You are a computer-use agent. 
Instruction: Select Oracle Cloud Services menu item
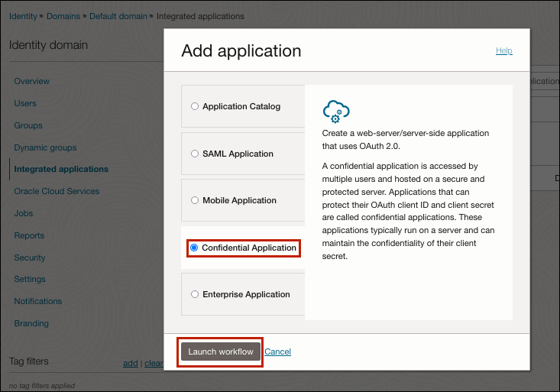[x=57, y=192]
